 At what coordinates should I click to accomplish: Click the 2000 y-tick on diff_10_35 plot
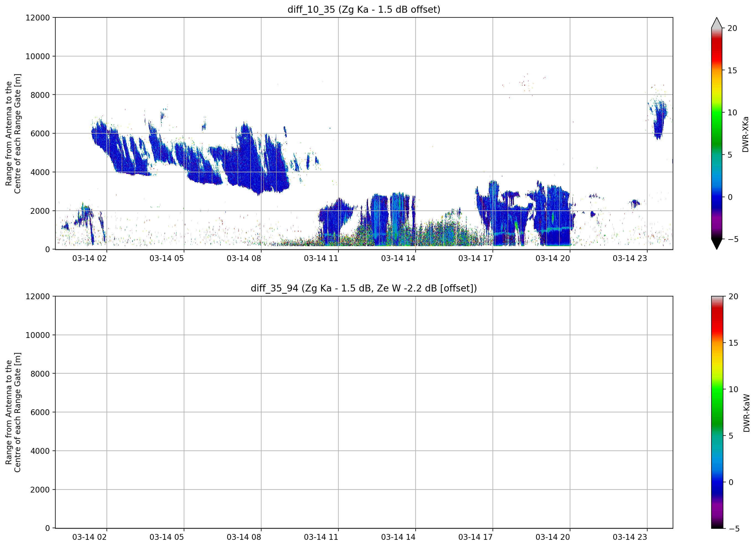click(40, 211)
